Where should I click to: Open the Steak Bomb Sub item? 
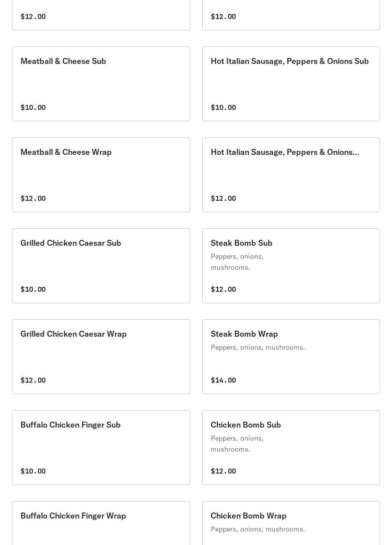[x=242, y=243]
